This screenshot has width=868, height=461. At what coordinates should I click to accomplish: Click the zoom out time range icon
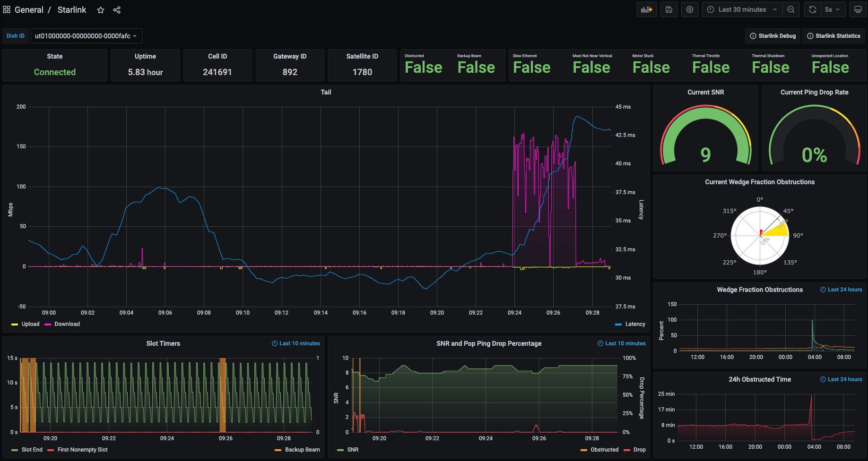pyautogui.click(x=790, y=9)
